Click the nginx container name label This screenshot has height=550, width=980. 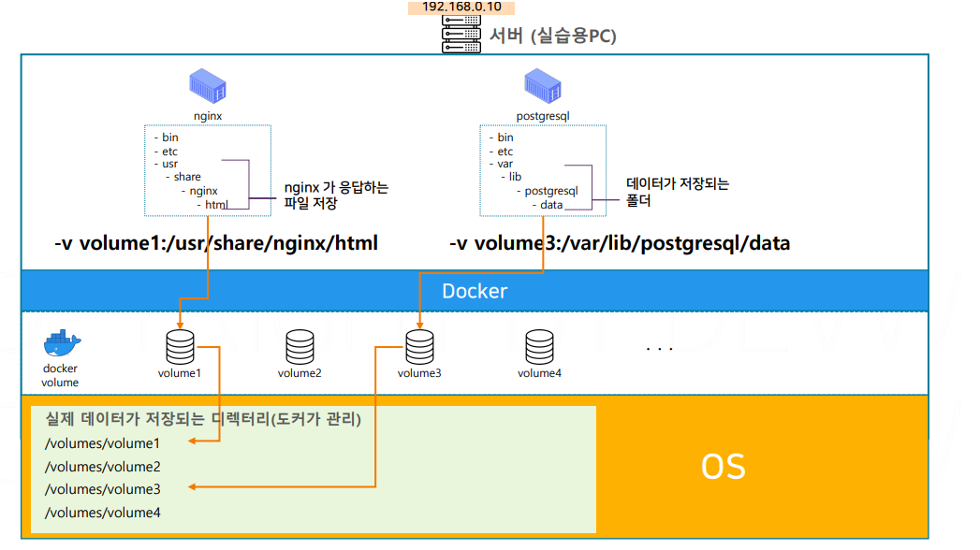click(208, 116)
